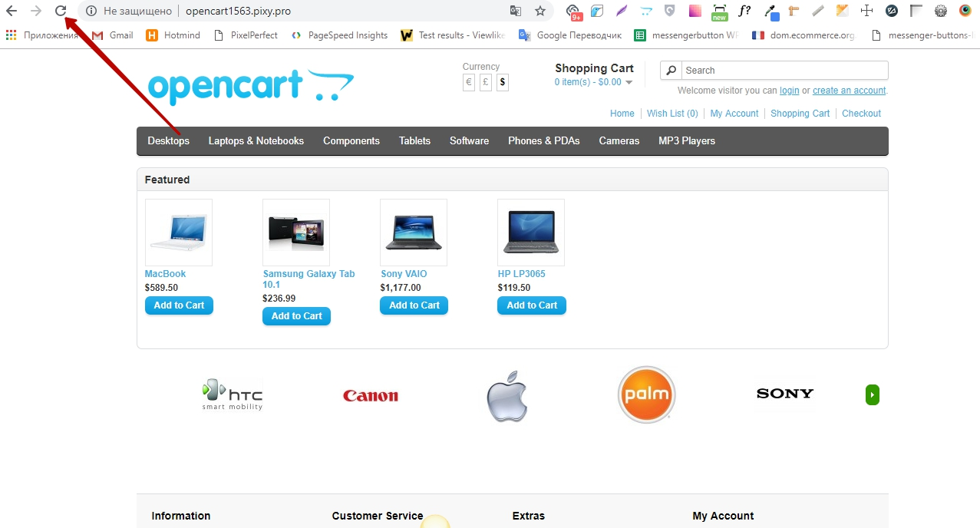Open the crosshair extension icon
The image size is (980, 528).
pyautogui.click(x=867, y=11)
